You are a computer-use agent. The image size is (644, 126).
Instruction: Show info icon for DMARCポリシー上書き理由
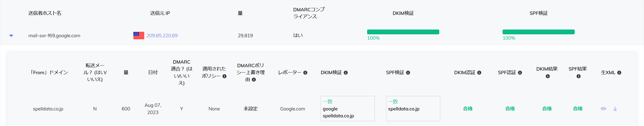[x=254, y=80]
